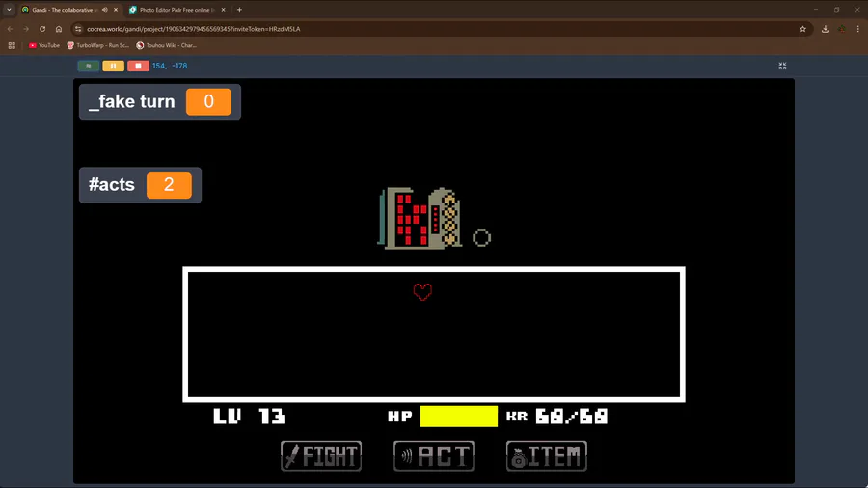Switch to the Photo Editor Pixlr tab
Viewport: 868px width, 488px height.
(x=175, y=10)
